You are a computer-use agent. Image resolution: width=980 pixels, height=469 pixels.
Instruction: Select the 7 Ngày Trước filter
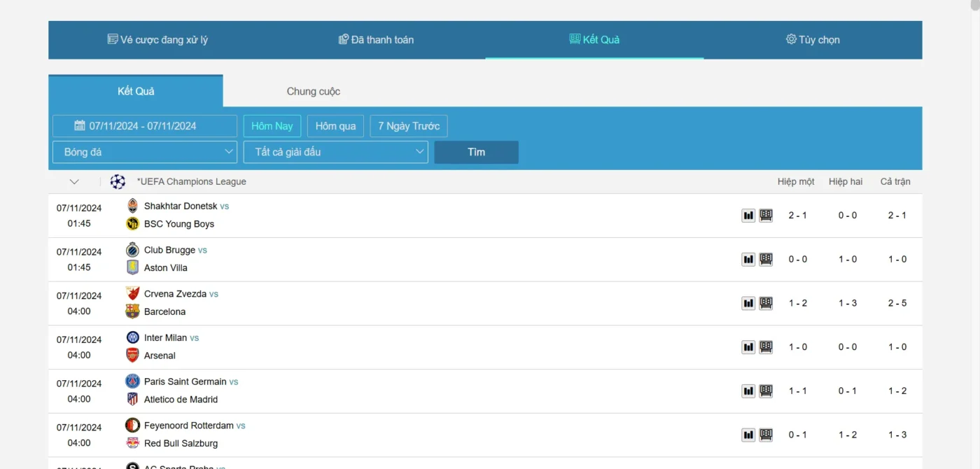(x=409, y=126)
